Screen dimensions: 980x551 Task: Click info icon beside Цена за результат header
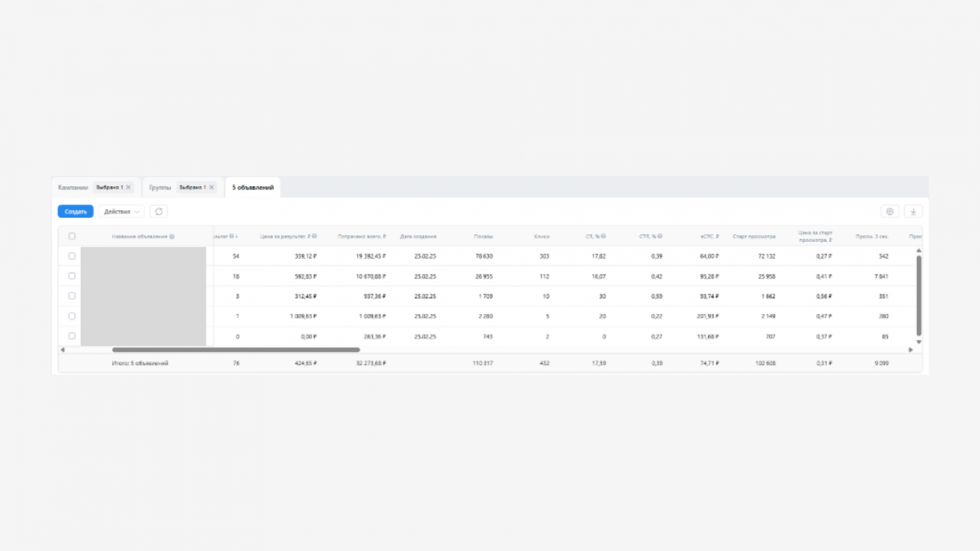coord(314,236)
